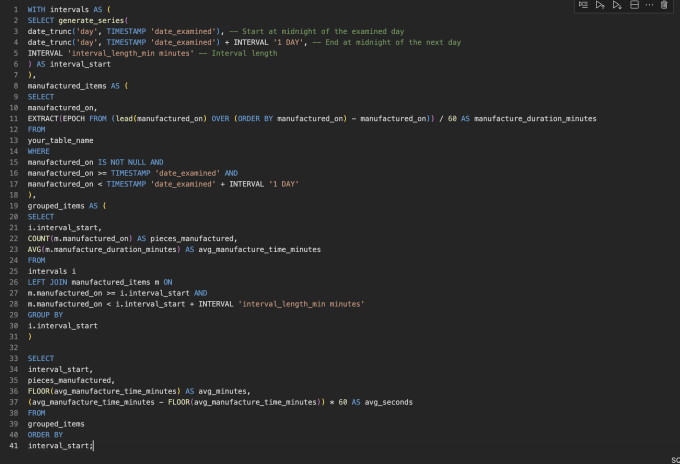680x464 pixels.
Task: Click the 'manufactured_items AS (' line
Action: pos(78,86)
